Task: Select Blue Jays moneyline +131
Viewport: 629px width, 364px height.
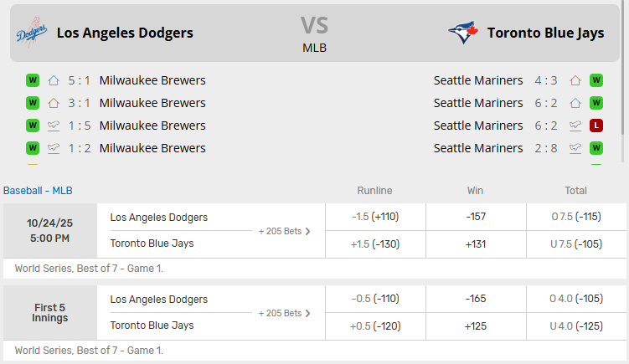Action: 475,244
